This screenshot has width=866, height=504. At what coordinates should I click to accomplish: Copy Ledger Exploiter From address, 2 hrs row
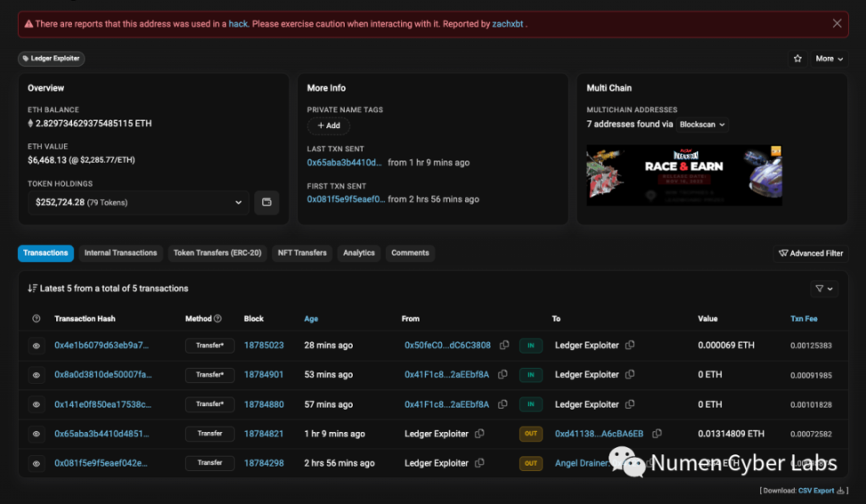click(479, 463)
